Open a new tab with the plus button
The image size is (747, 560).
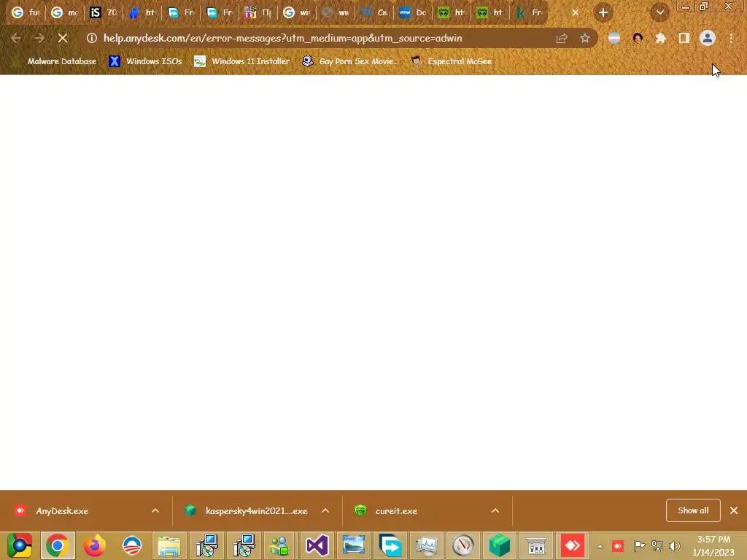(603, 13)
